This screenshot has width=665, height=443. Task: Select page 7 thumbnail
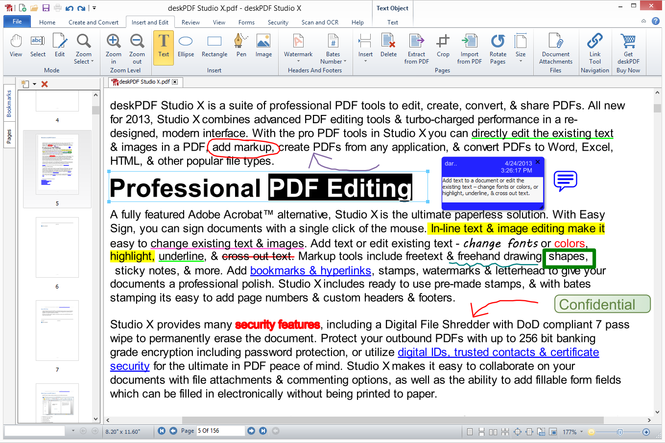[x=57, y=331]
